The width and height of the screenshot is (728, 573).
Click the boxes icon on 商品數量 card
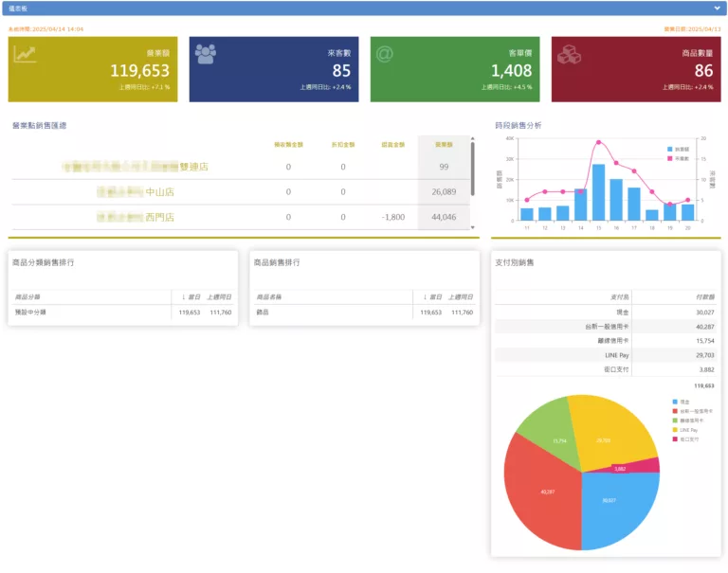pos(568,55)
